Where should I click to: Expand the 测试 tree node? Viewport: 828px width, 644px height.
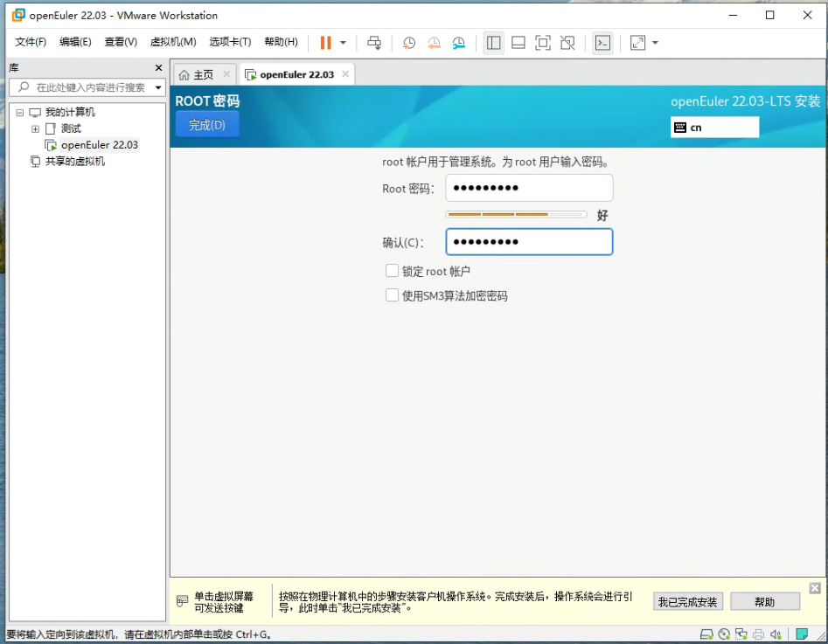click(x=35, y=128)
